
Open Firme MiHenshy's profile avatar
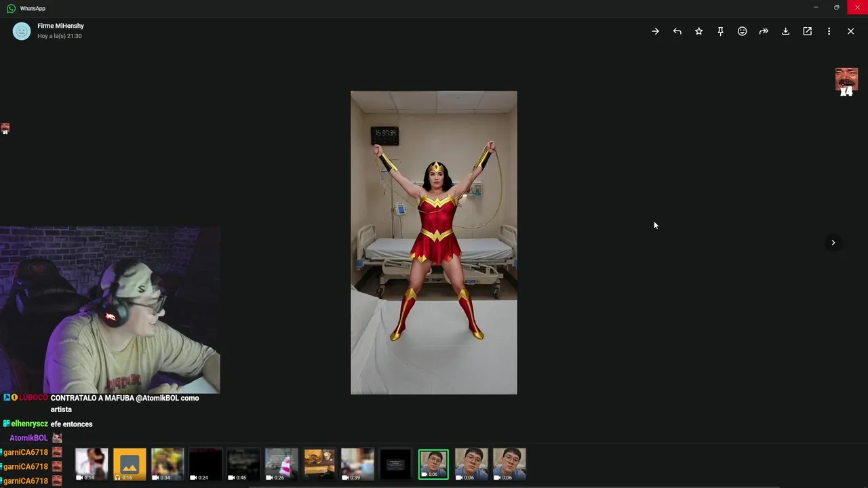pos(22,31)
